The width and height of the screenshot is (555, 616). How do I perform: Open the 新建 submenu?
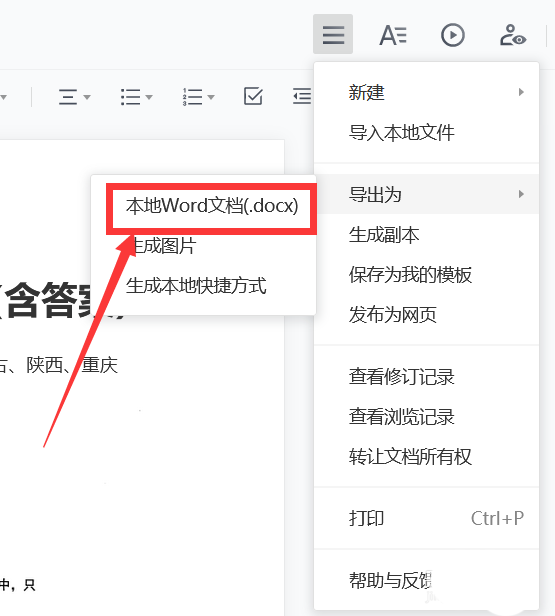[x=426, y=92]
